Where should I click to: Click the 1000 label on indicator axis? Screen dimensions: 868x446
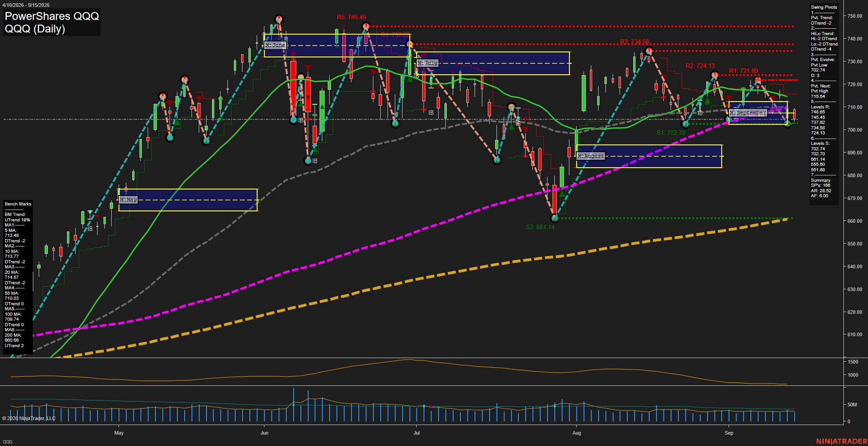853,375
